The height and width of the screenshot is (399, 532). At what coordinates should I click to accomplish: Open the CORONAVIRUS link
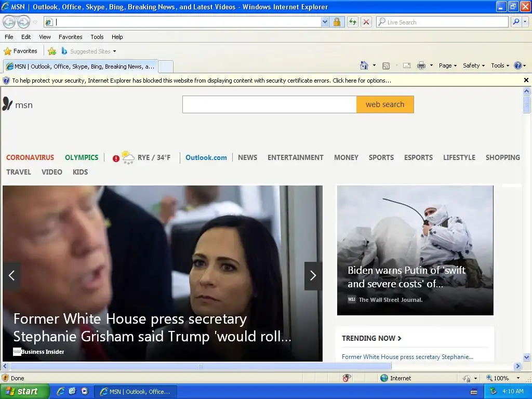pos(30,157)
